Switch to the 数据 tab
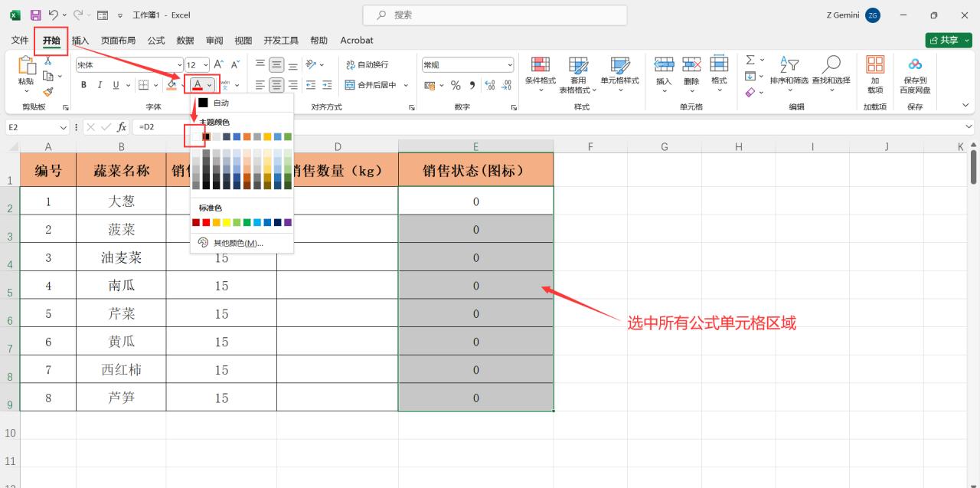Screen dimensions: 980x488 185,41
